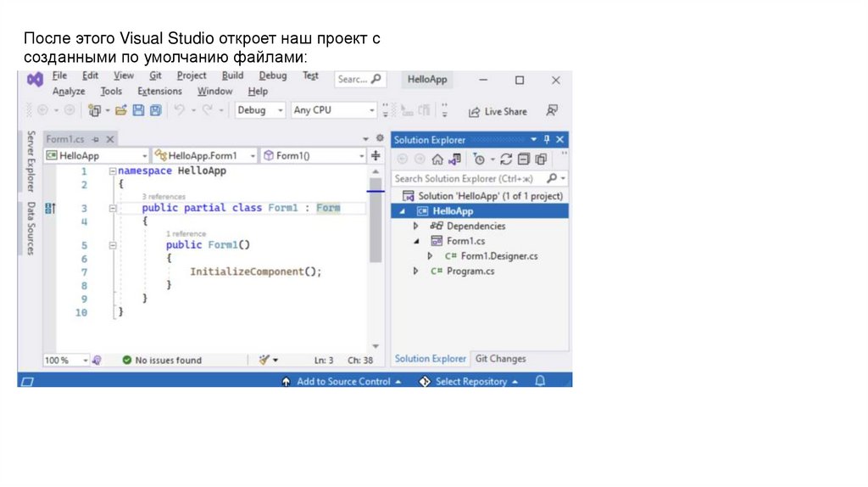Close the Solution Explorer panel
Image resolution: width=868 pixels, height=487 pixels.
click(x=559, y=140)
